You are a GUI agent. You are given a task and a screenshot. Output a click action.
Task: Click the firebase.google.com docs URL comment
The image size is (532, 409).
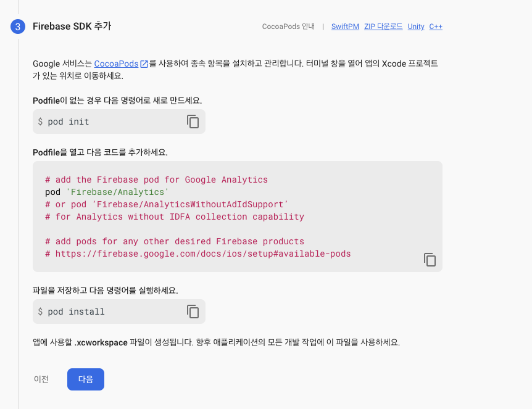(198, 254)
